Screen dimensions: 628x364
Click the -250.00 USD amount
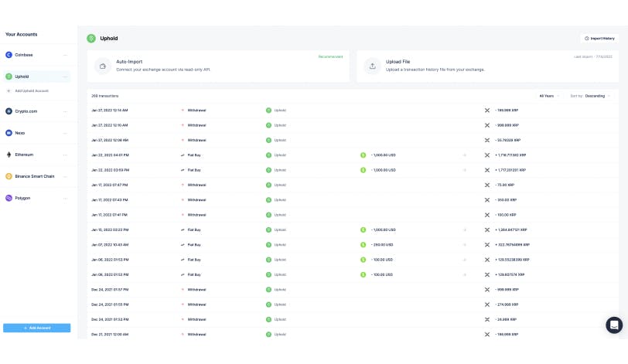click(x=382, y=245)
